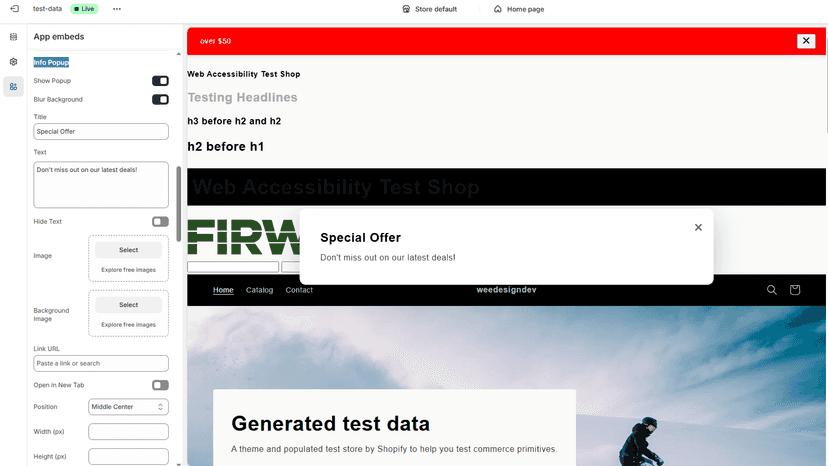Open the Position Middle Center dropdown
828x466 pixels.
coord(128,407)
